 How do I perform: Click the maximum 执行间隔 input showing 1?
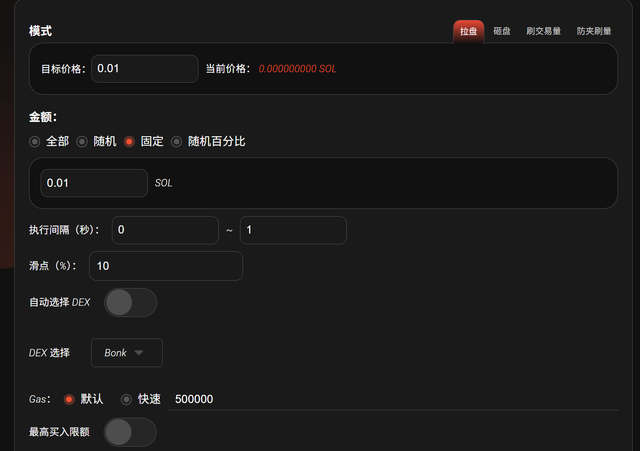click(293, 230)
